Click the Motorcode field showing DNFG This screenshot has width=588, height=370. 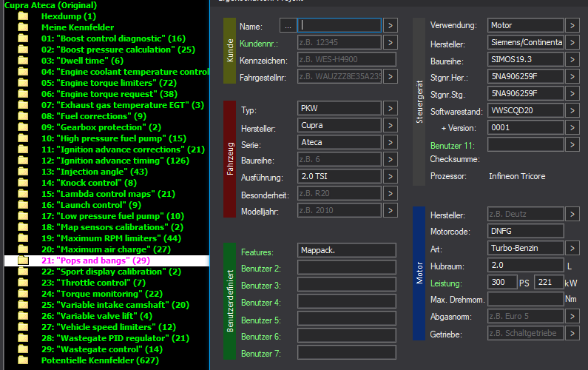[x=526, y=231]
